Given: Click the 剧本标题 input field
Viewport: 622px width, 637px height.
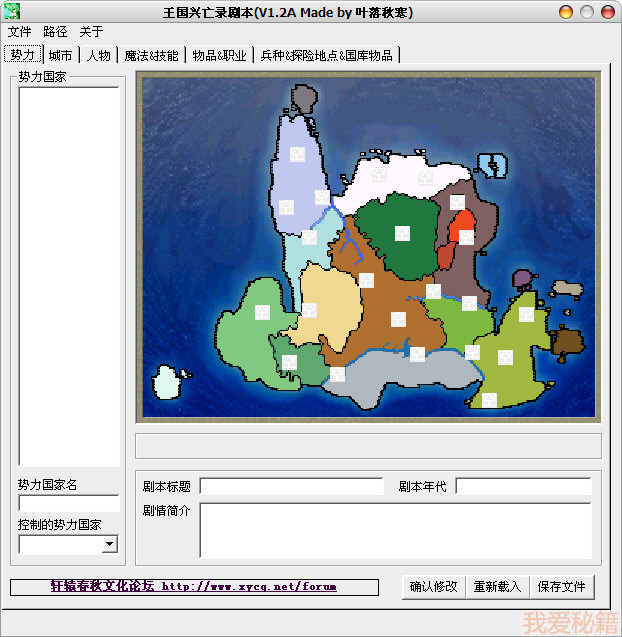Looking at the screenshot, I should pyautogui.click(x=291, y=487).
